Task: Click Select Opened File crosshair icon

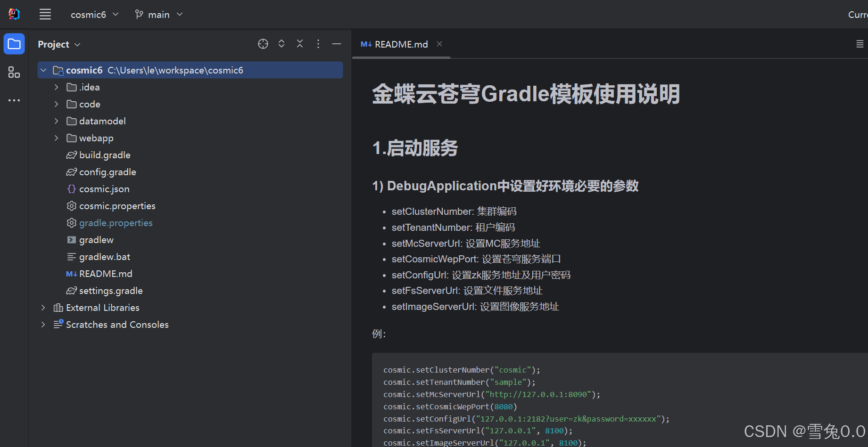Action: pos(263,44)
